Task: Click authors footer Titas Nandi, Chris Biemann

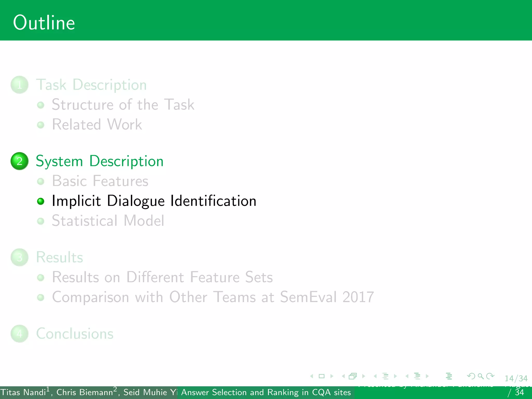Action: 88,392
